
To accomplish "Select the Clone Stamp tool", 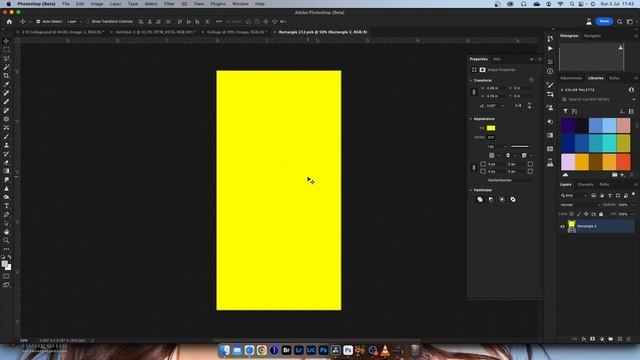I will pos(6,145).
